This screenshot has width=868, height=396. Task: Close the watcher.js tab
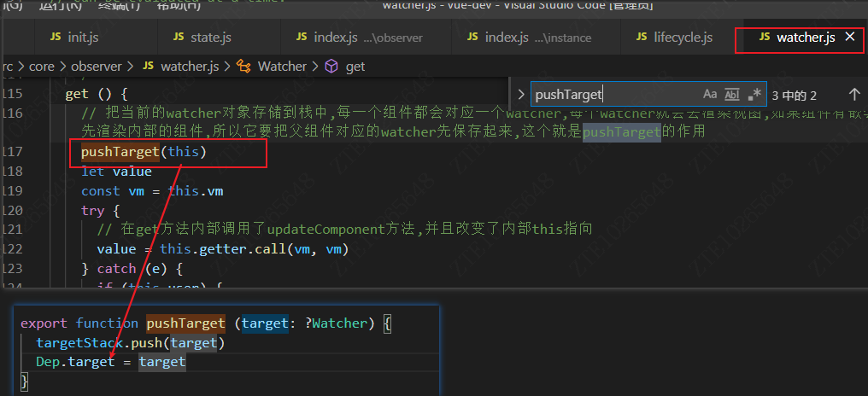850,37
